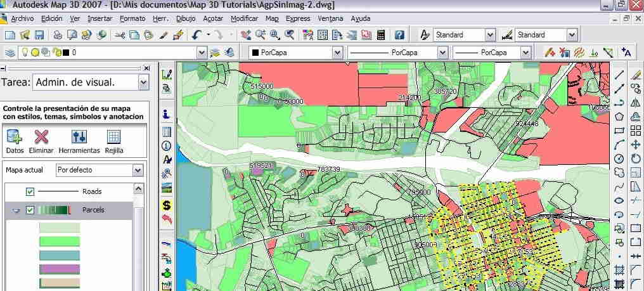
Task: Click the Datos button in the task pane
Action: (15, 137)
